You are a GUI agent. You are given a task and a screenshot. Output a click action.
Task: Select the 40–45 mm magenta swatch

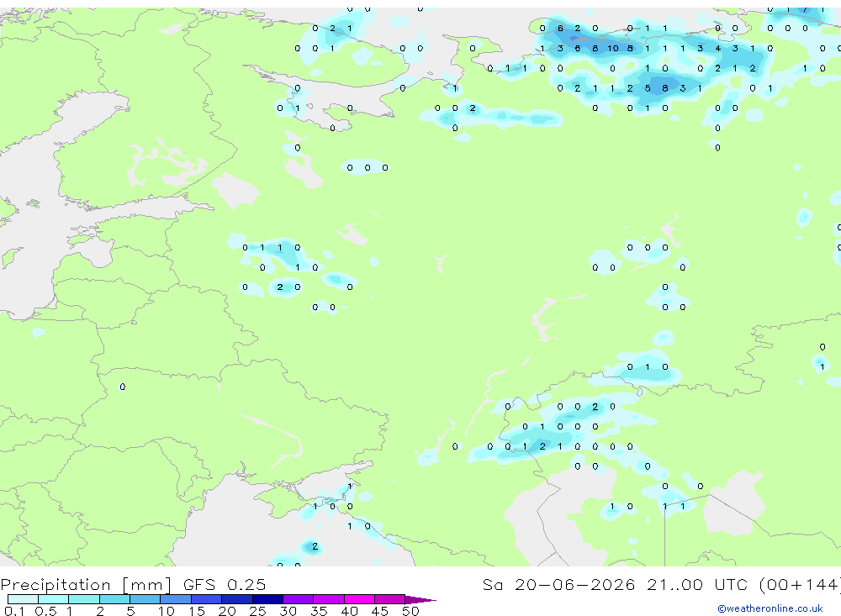[359, 599]
